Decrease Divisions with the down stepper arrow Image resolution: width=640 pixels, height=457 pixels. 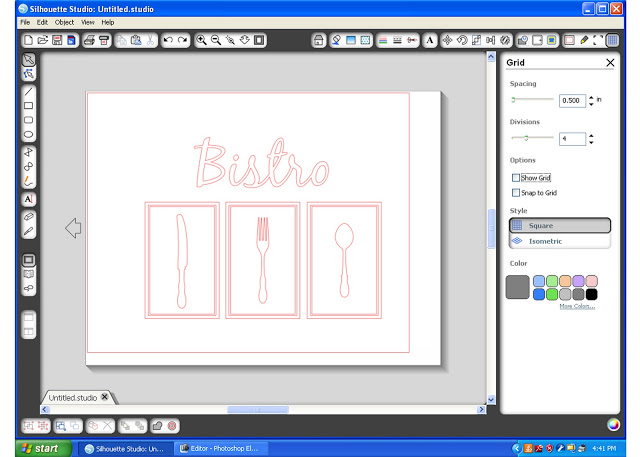[591, 142]
